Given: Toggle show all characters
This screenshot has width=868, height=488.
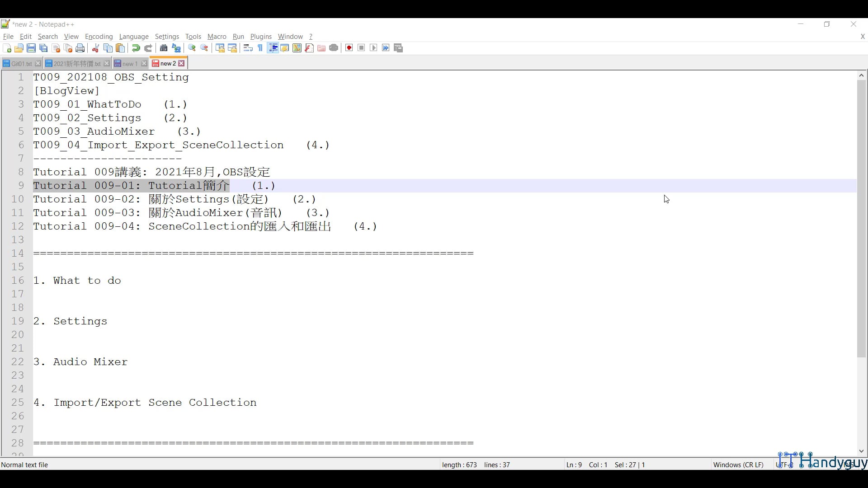Looking at the screenshot, I should (260, 48).
